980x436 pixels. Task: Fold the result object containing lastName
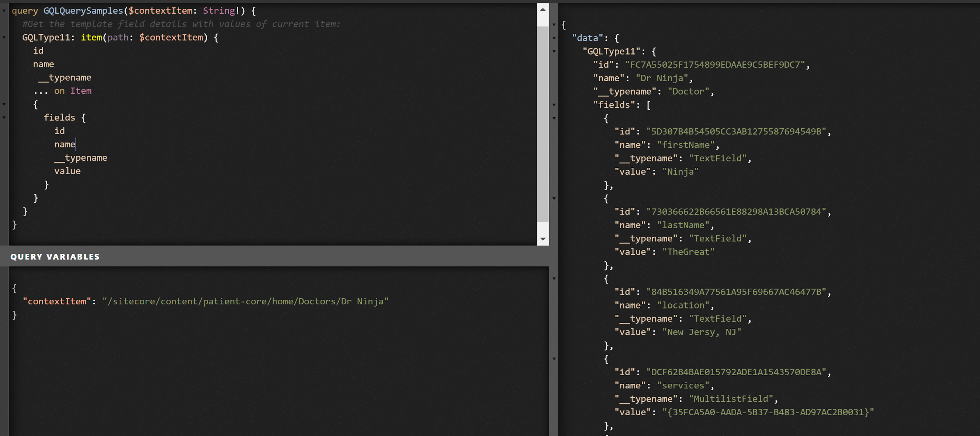[554, 198]
